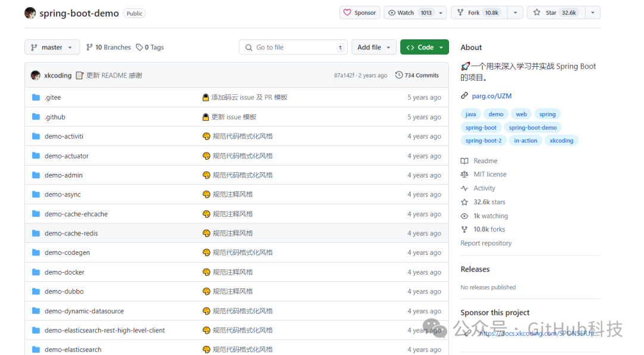Open the master branch selector dropdown

tap(52, 47)
